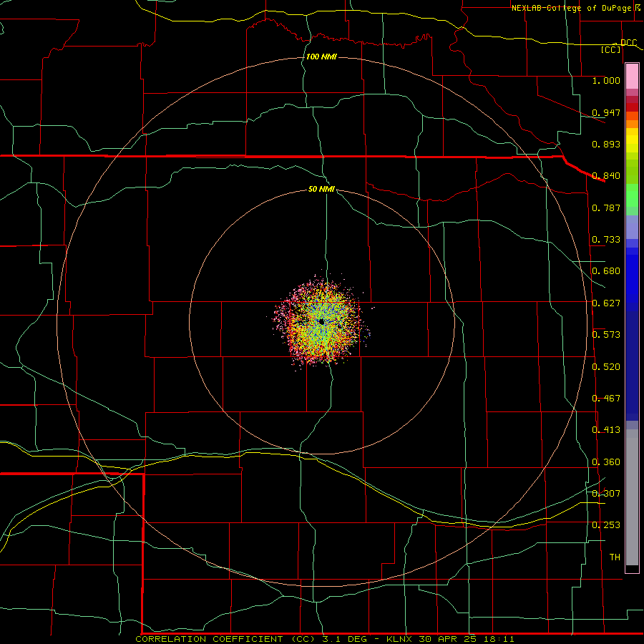Select the 0.840 value on the color scale
644x644 pixels.
click(606, 176)
